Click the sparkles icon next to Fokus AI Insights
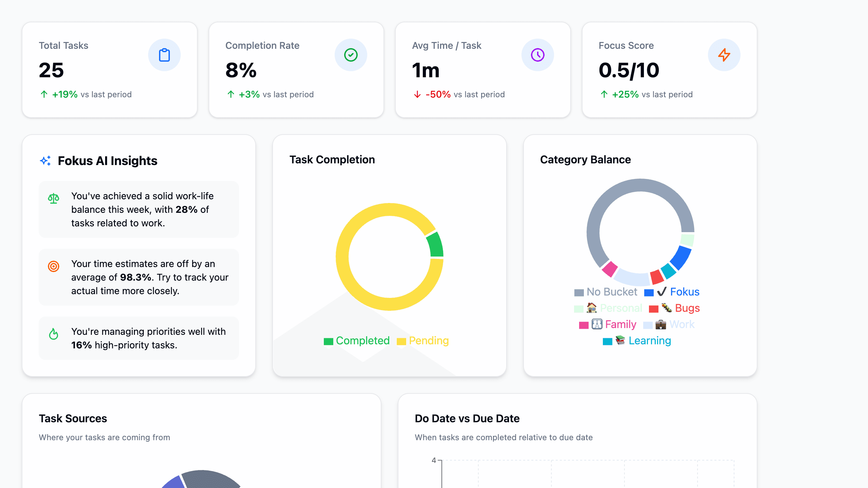868x488 pixels. (x=46, y=161)
